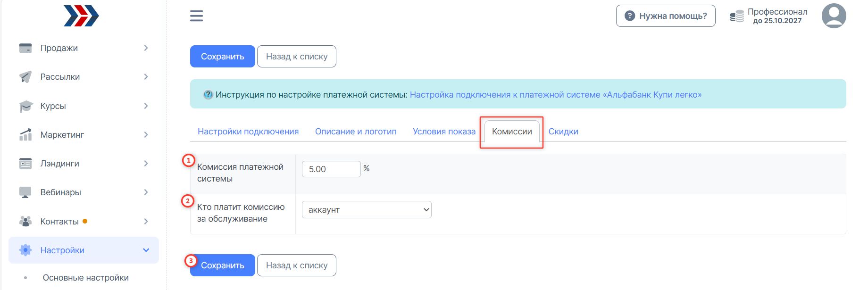Click the Курсы graduation cap icon
This screenshot has height=290, width=868.
tap(25, 106)
